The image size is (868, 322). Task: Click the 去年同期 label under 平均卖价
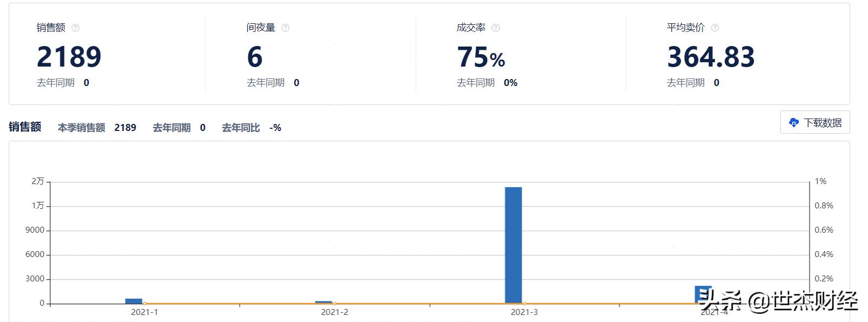686,83
